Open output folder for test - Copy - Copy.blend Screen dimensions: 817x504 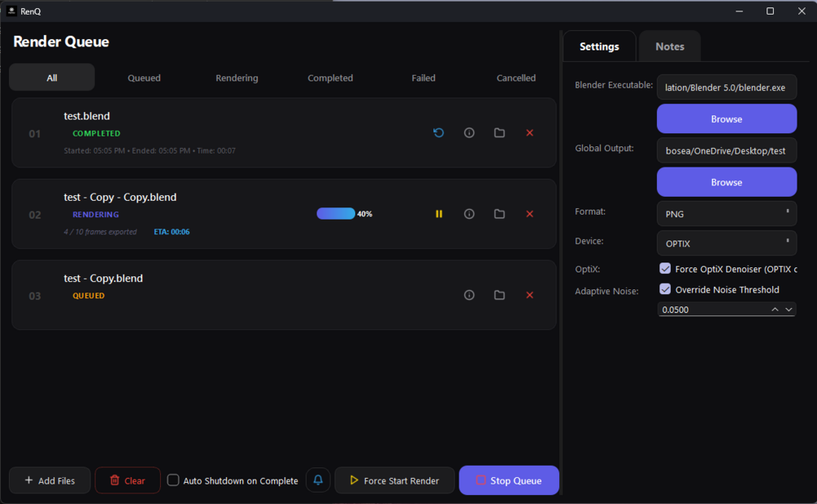click(x=499, y=214)
